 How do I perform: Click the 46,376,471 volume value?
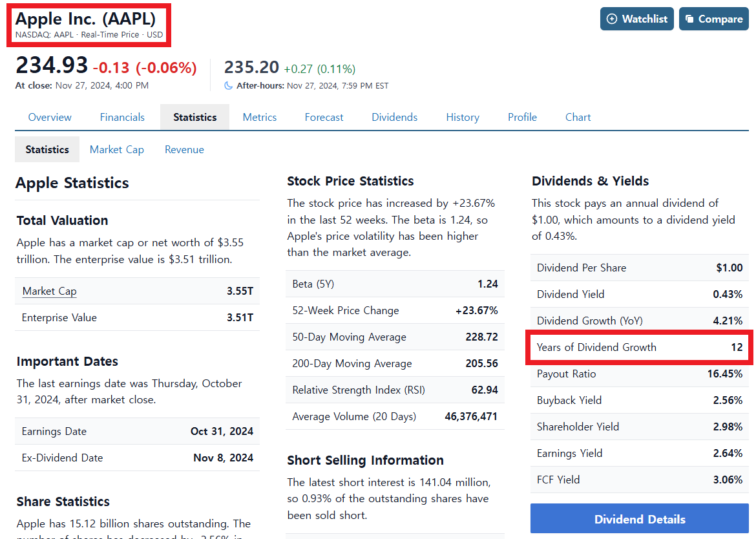point(471,417)
